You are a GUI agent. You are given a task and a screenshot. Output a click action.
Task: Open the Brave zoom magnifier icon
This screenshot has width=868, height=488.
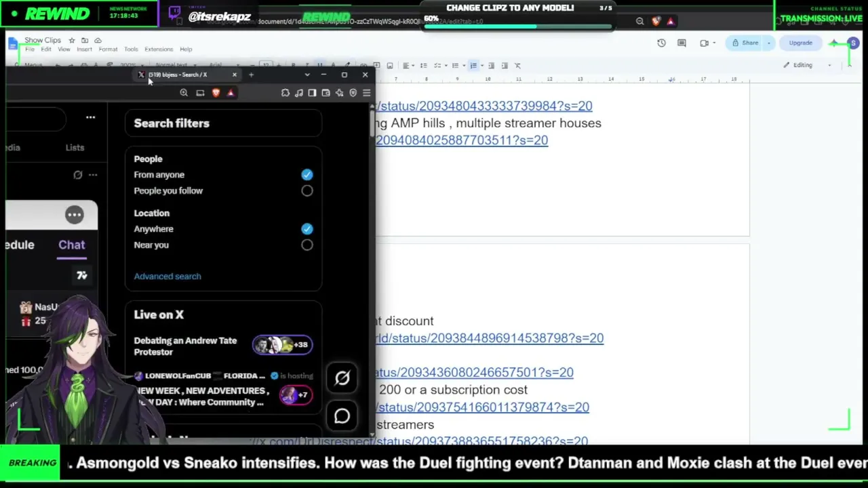tap(184, 93)
